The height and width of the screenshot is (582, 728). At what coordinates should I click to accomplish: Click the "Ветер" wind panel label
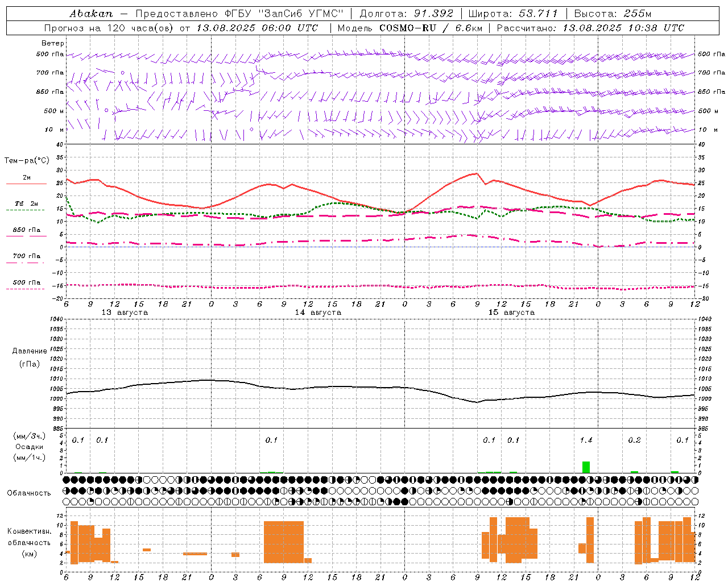point(53,43)
